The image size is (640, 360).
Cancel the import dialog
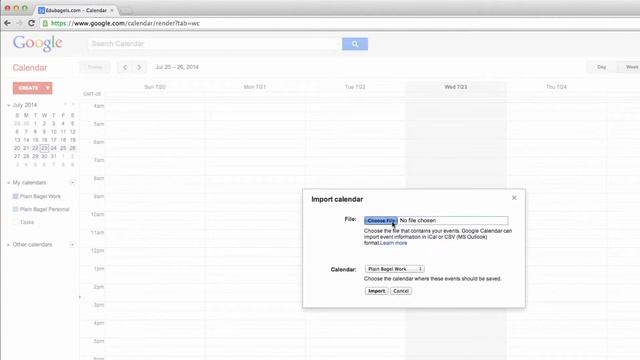[401, 291]
